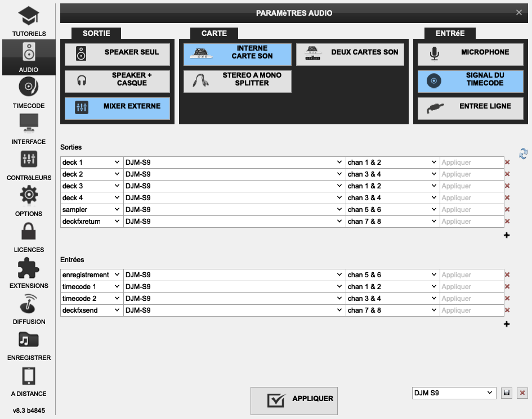Open deckfxsend DJM-S9 device dropdown
The height and width of the screenshot is (419, 532).
234,310
